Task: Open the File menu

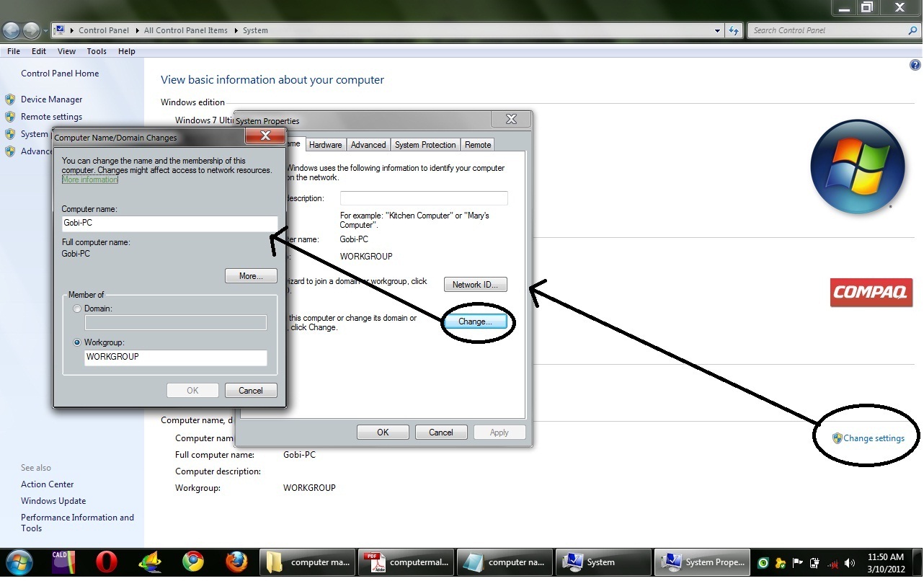Action: (x=14, y=51)
